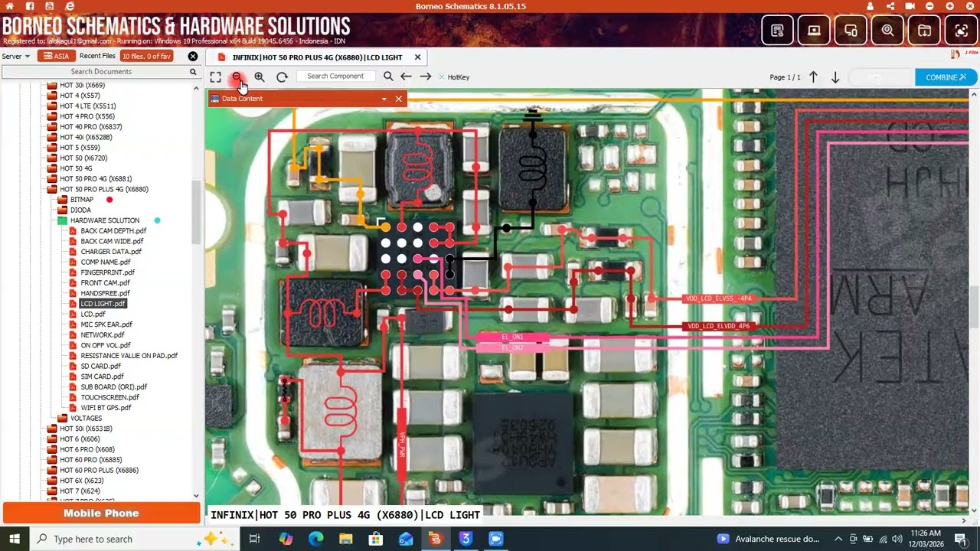
Task: Expand the VOLTAGES folder
Action: click(63, 419)
